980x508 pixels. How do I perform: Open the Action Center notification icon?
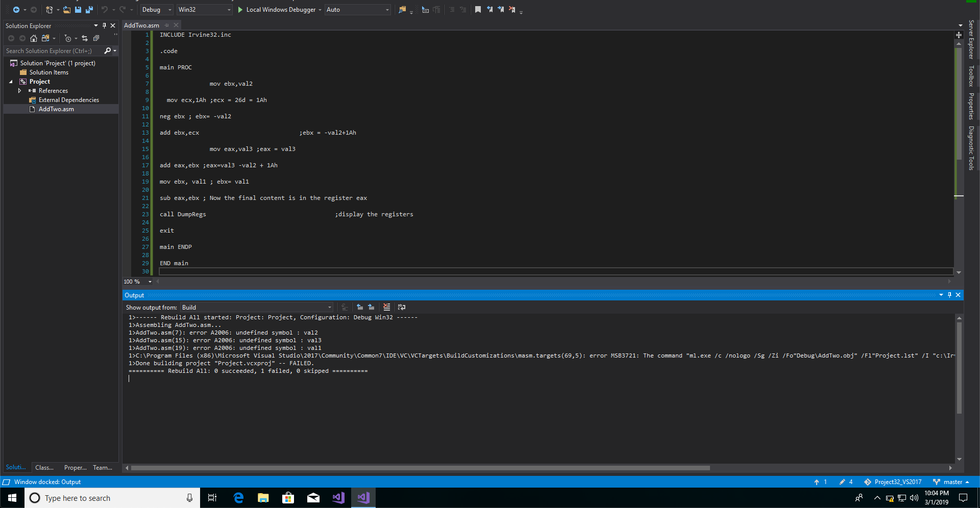[x=963, y=498]
